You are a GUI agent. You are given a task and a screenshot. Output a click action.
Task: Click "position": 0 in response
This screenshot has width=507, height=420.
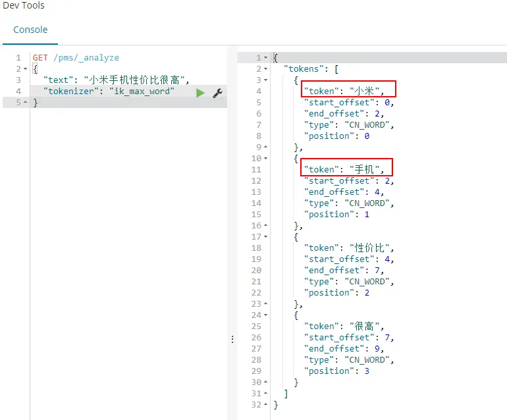coord(336,136)
